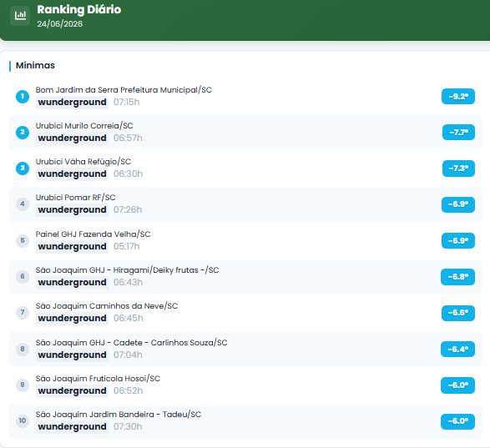Click the rank 6 badge for Hiragami/Deiky frutas
The height and width of the screenshot is (448, 490).
(x=23, y=276)
